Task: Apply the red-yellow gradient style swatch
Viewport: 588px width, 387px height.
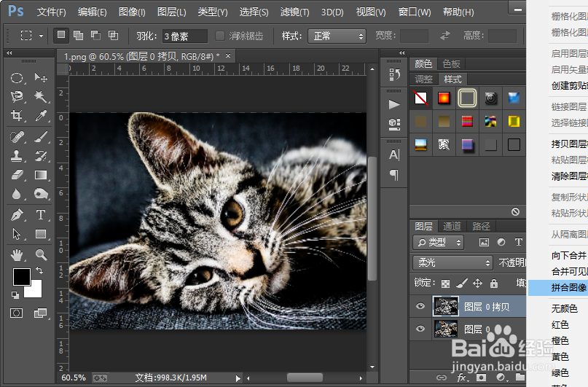Action: [444, 98]
